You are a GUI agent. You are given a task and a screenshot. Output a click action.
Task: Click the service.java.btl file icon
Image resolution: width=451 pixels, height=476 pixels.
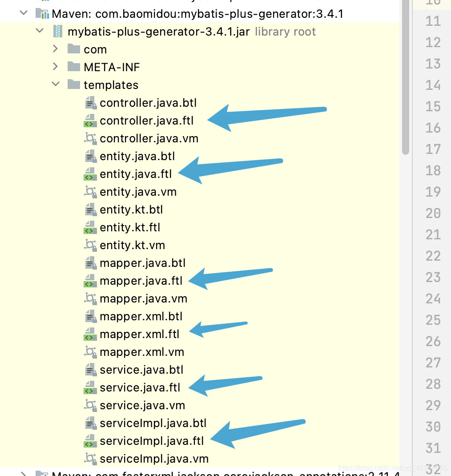90,370
